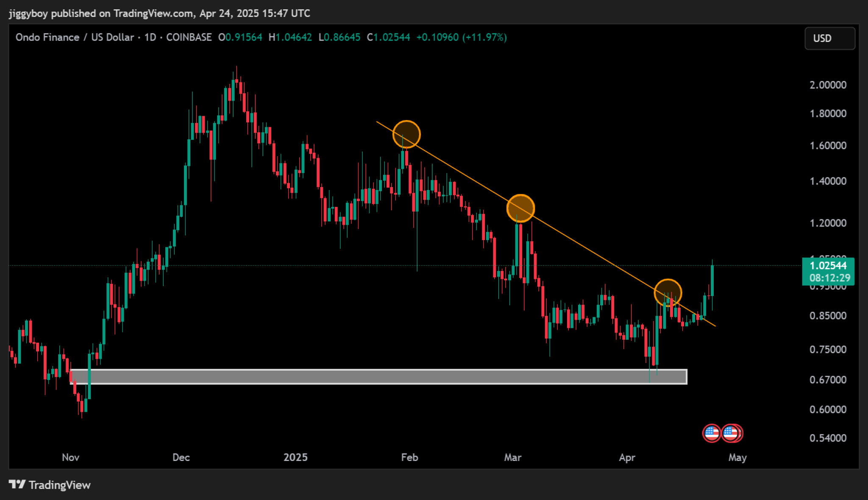Click the jiggyboy author name in the header
This screenshot has width=868, height=500.
point(28,13)
